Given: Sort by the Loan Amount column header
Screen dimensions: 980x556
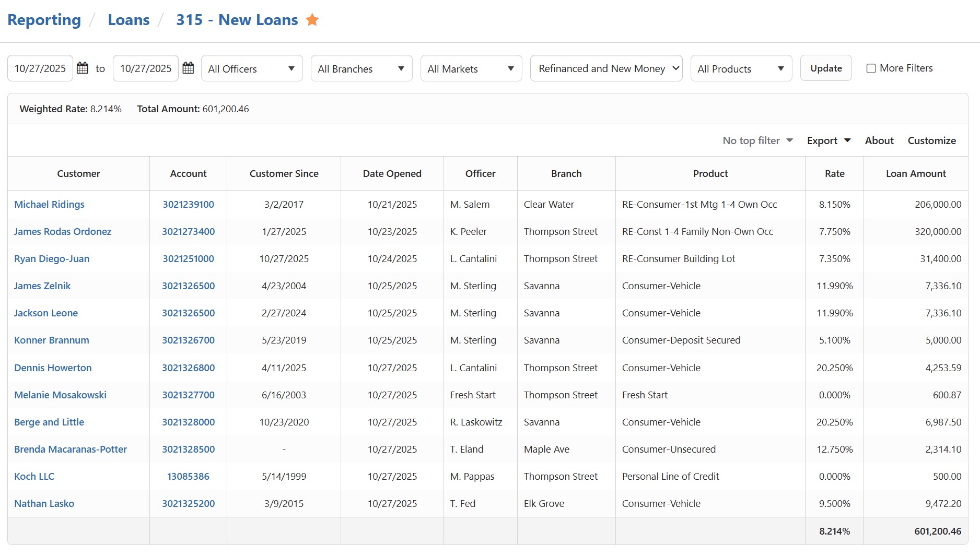Looking at the screenshot, I should tap(915, 174).
